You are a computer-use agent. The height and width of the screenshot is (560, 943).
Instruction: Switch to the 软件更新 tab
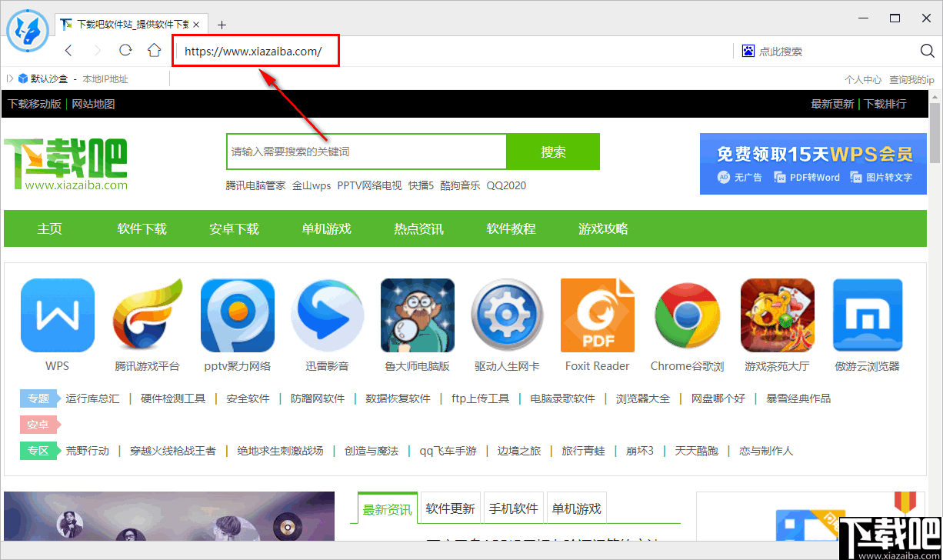(450, 507)
